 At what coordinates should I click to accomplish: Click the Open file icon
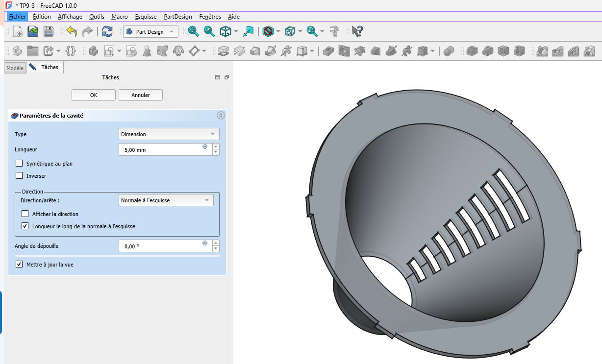[33, 32]
